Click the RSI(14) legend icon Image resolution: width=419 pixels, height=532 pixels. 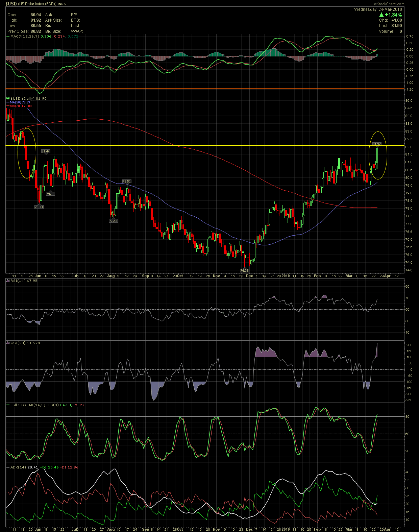(8, 280)
